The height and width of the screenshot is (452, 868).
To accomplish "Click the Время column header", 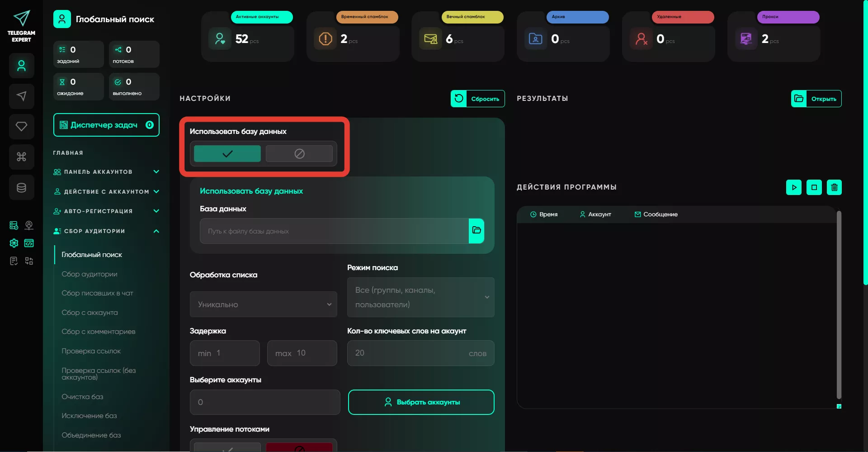I will coord(544,214).
